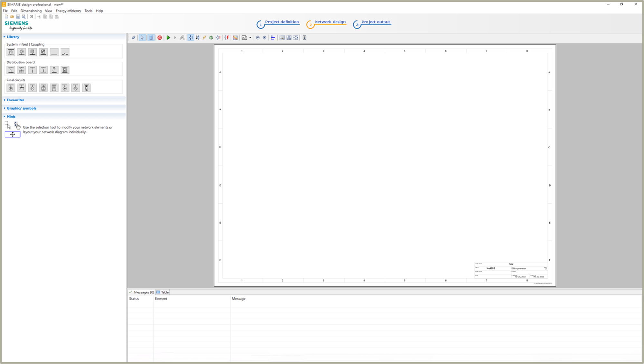Open the Dimensioning menu
The image size is (644, 364).
coord(31,11)
